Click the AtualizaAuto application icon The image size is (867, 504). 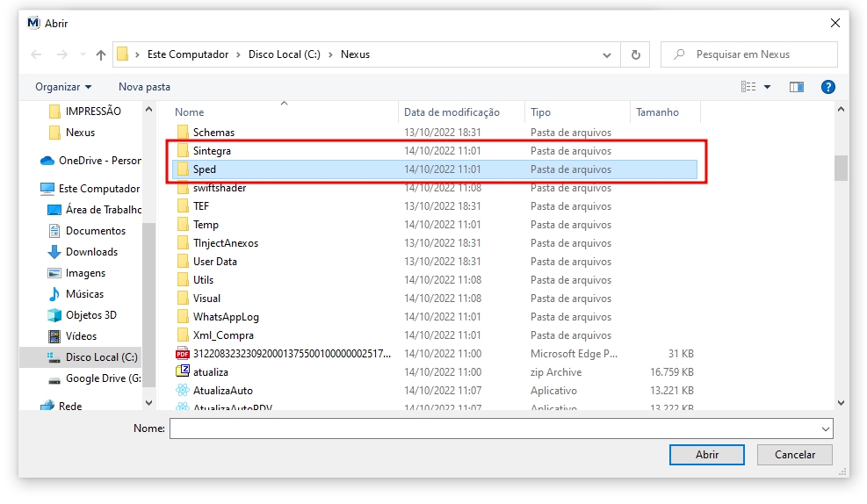click(183, 391)
